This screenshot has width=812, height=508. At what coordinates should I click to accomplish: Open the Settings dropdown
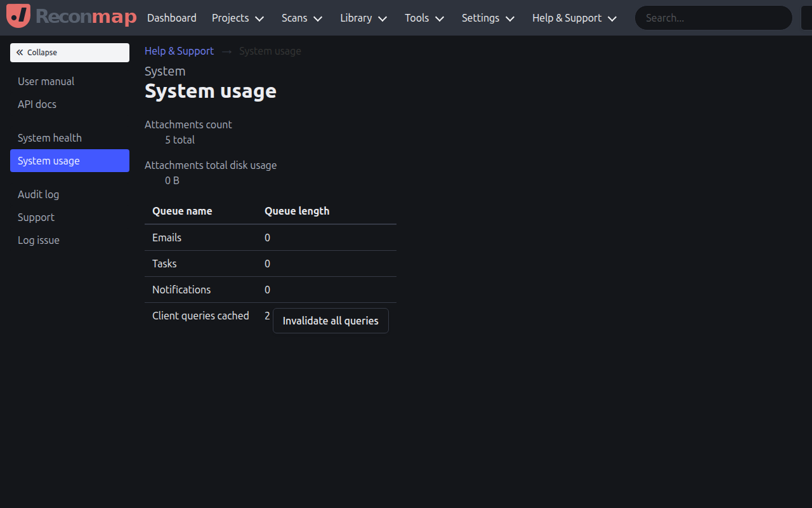(488, 18)
